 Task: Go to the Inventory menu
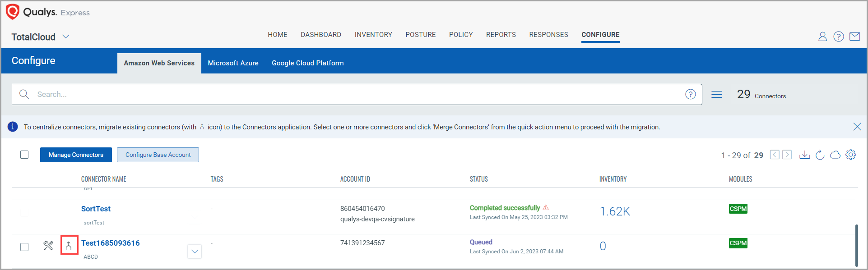coord(373,35)
